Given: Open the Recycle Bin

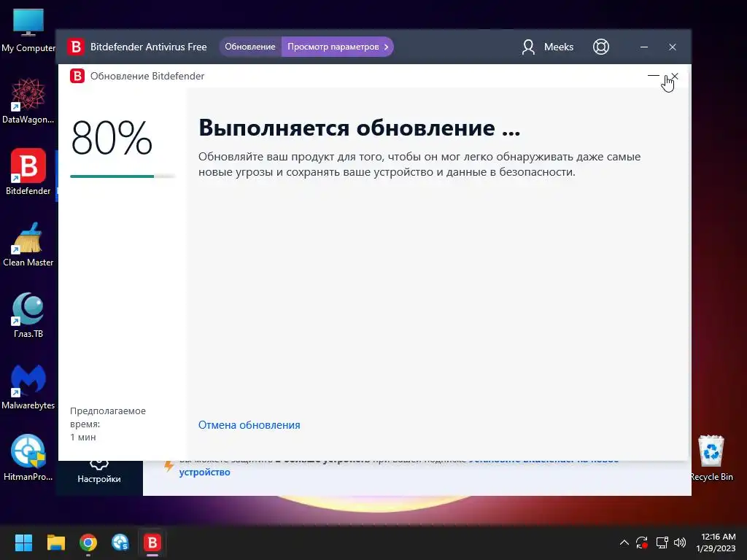Looking at the screenshot, I should (x=711, y=458).
